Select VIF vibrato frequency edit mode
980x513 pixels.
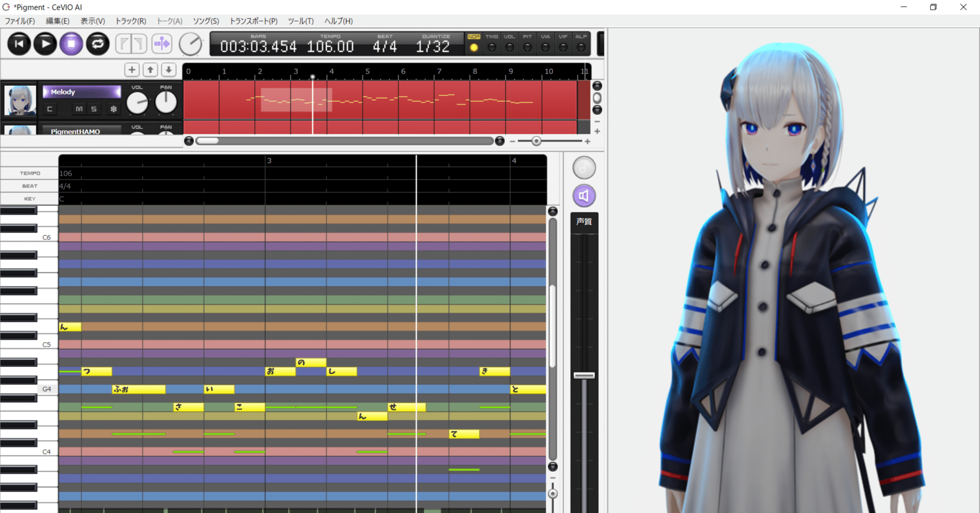pos(563,43)
